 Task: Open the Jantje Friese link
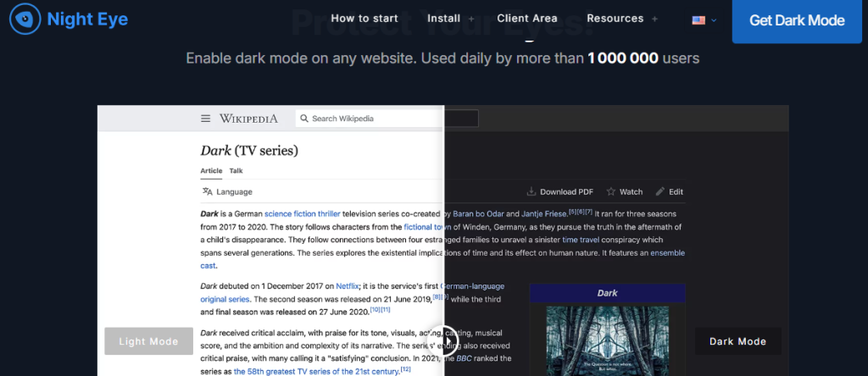point(544,213)
